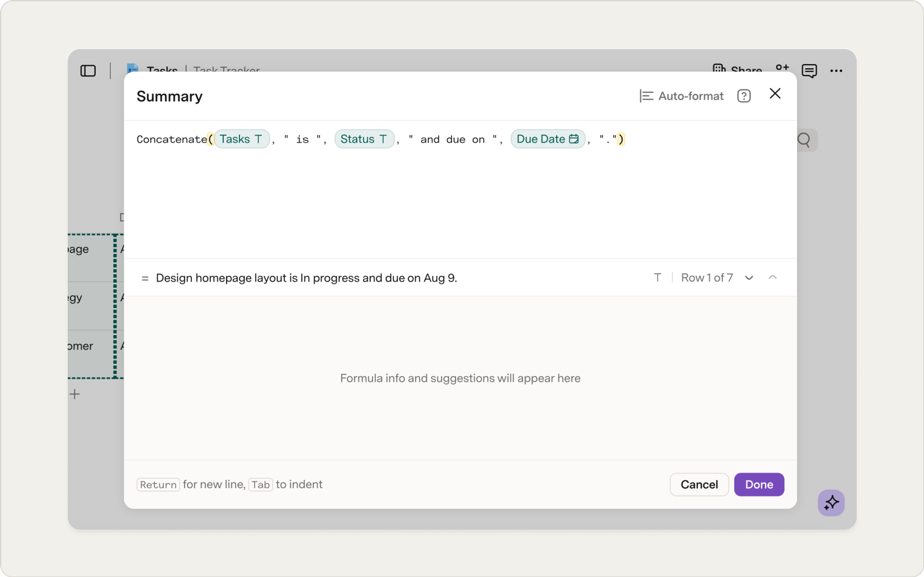
Task: Open the formula help question mark
Action: (744, 96)
